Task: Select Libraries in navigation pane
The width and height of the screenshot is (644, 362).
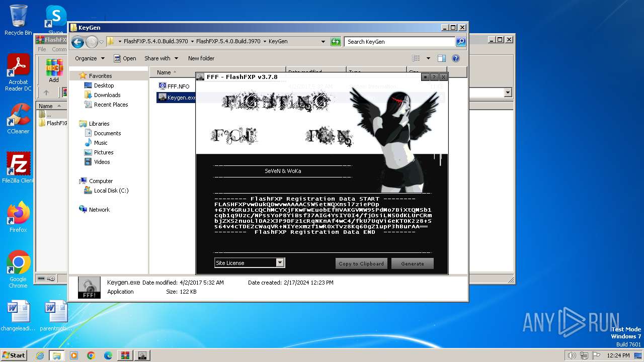Action: [x=99, y=124]
